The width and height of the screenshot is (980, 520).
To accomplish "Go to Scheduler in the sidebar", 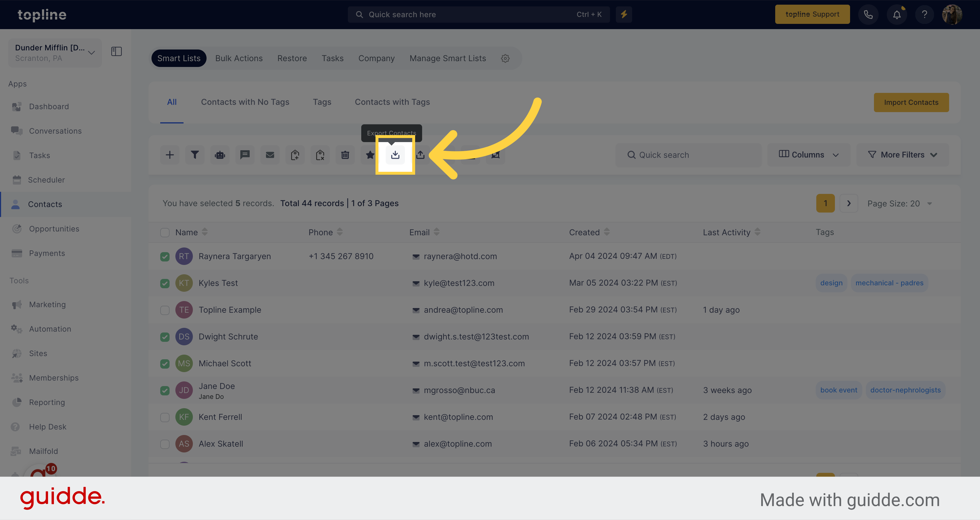I will (x=46, y=180).
